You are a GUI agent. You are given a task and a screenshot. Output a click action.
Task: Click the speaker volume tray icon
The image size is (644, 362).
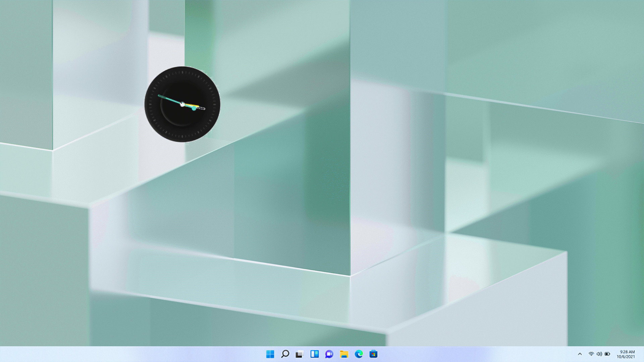pos(599,354)
